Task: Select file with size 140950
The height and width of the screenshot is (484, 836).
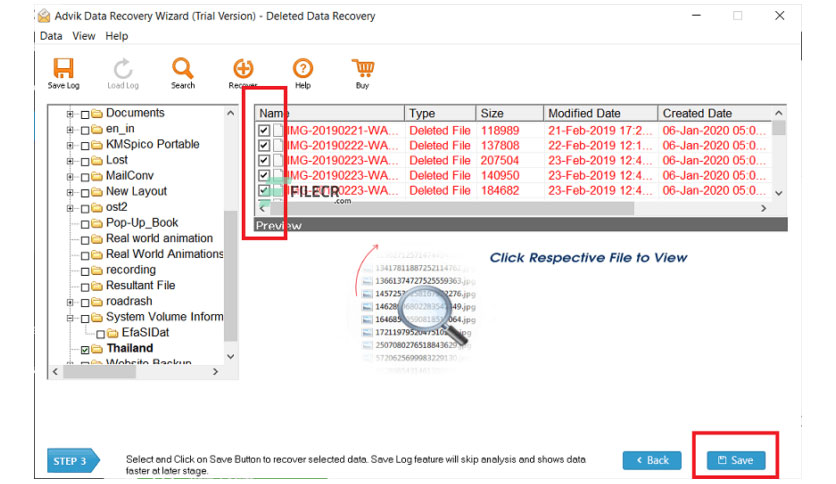Action: click(500, 175)
